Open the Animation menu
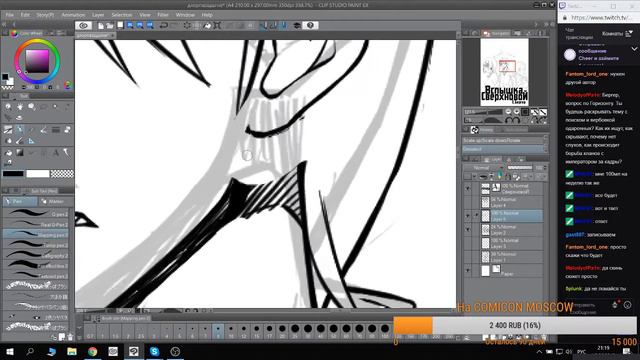This screenshot has height=360, width=640. 73,15
